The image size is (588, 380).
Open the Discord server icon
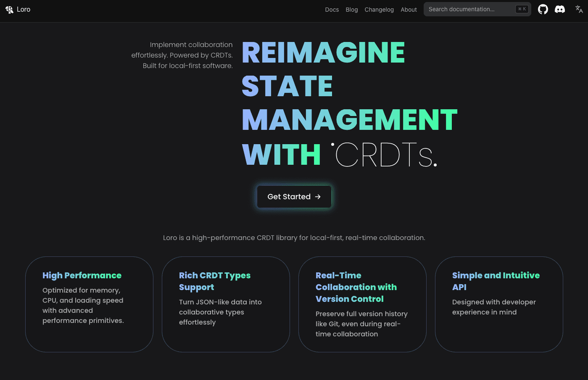pyautogui.click(x=560, y=9)
